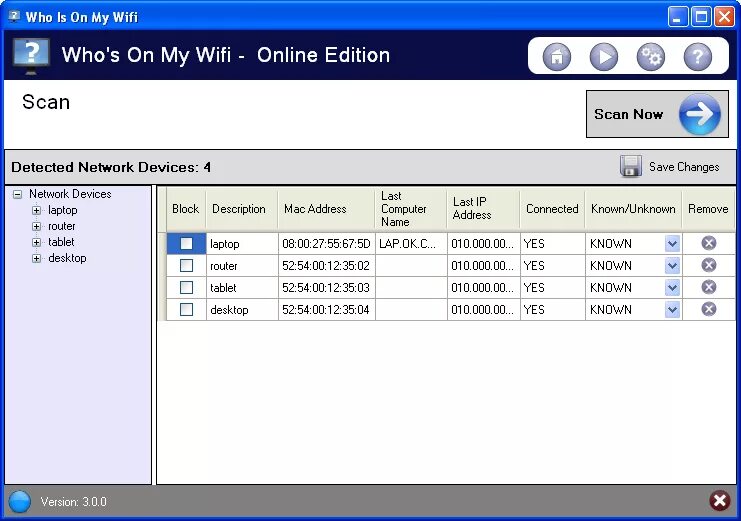Image resolution: width=741 pixels, height=521 pixels.
Task: Click Mac address 52:54:00:12:35:04
Action: (x=327, y=310)
